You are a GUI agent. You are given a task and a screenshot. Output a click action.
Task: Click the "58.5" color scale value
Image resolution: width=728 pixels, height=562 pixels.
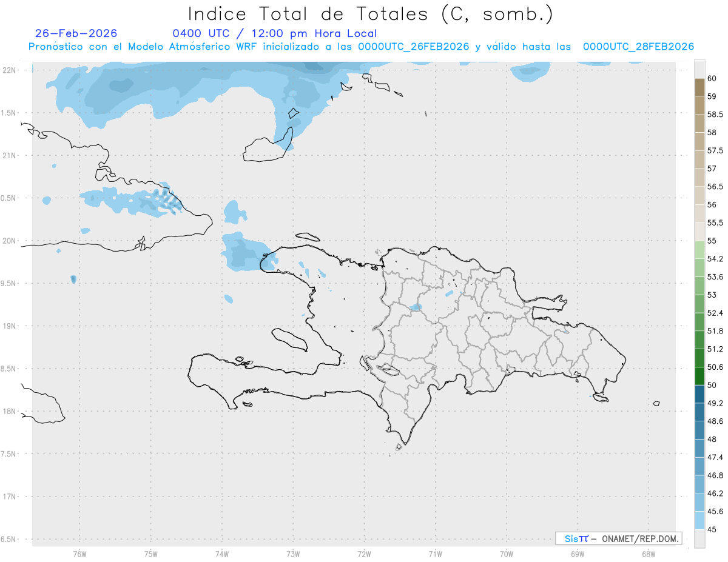click(x=715, y=115)
